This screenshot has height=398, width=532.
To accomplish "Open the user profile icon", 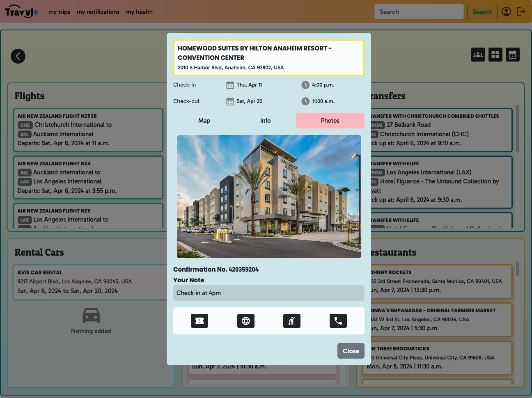I will pos(507,11).
